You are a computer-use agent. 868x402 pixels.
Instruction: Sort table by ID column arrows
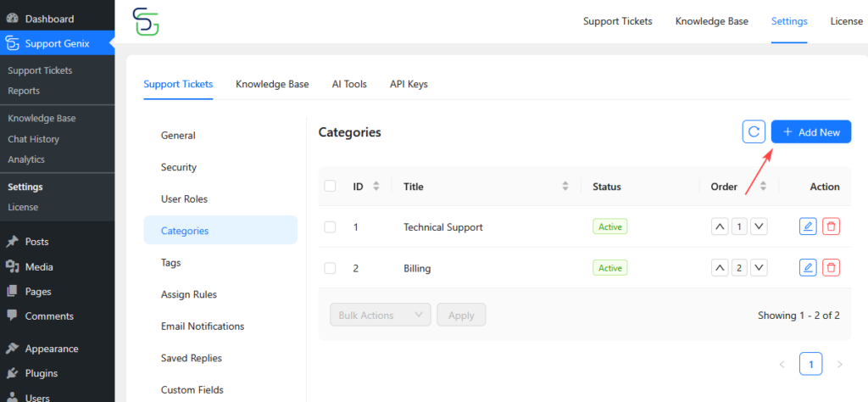click(x=376, y=186)
